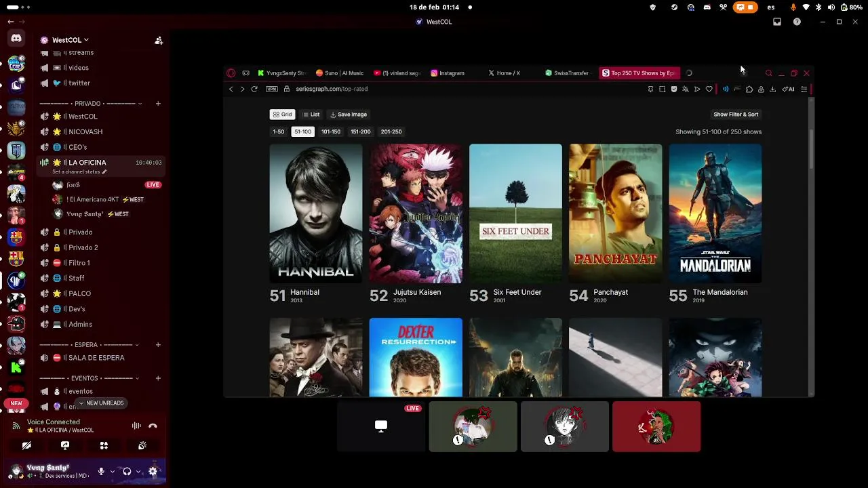
Task: Open the twitter announcement channel
Action: click(x=100, y=83)
